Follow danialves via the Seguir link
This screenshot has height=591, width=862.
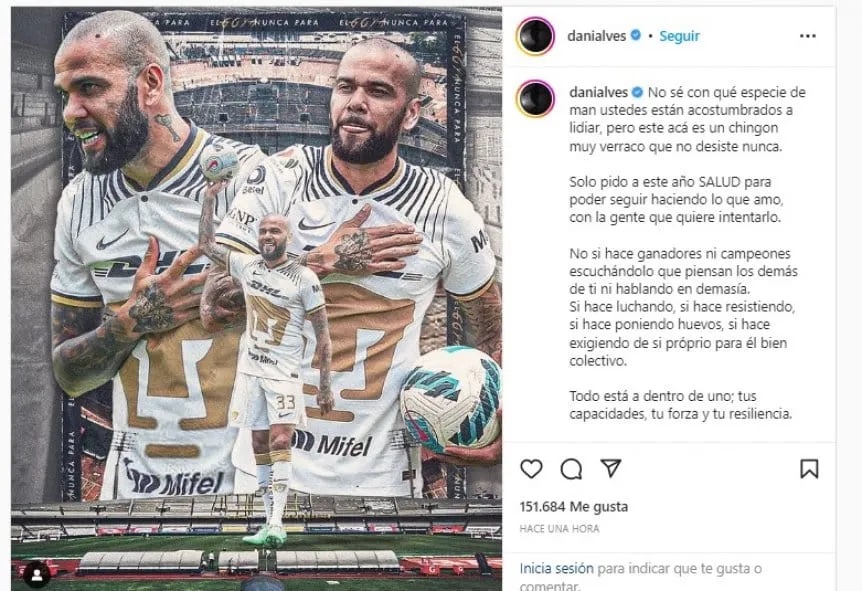[x=679, y=36]
